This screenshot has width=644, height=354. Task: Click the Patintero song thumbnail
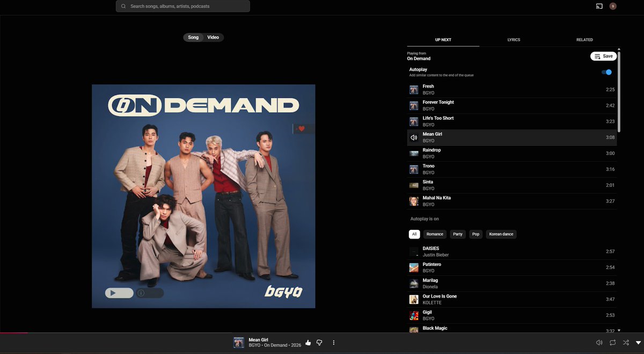pos(414,268)
